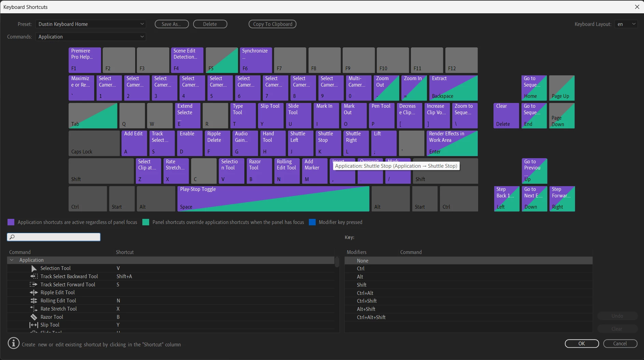
Task: Click the Space Play-Stop Toggle key
Action: point(273,198)
